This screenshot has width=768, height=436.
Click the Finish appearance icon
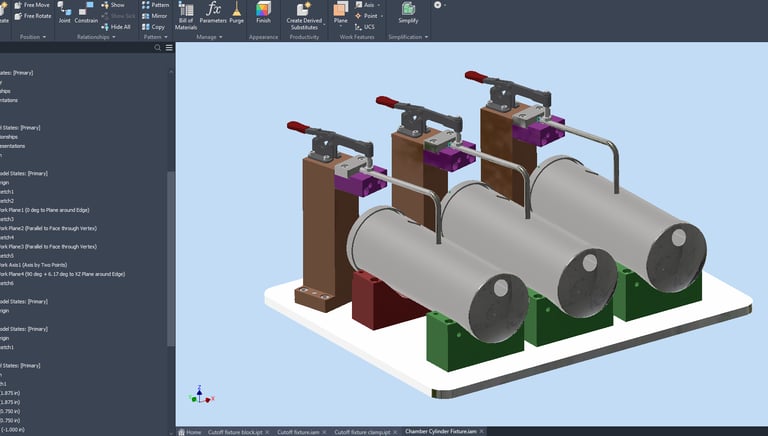click(x=263, y=12)
